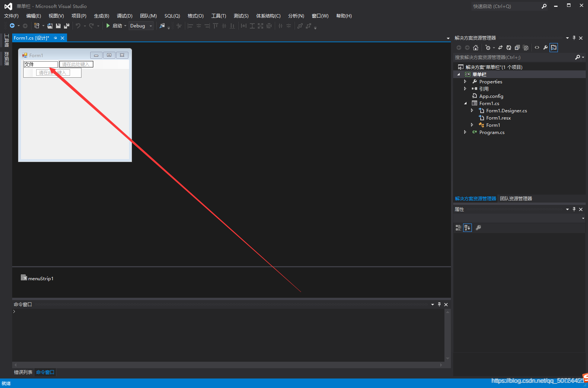The image size is (588, 388).
Task: Switch to the 团队资源管理器 tab
Action: (516, 198)
